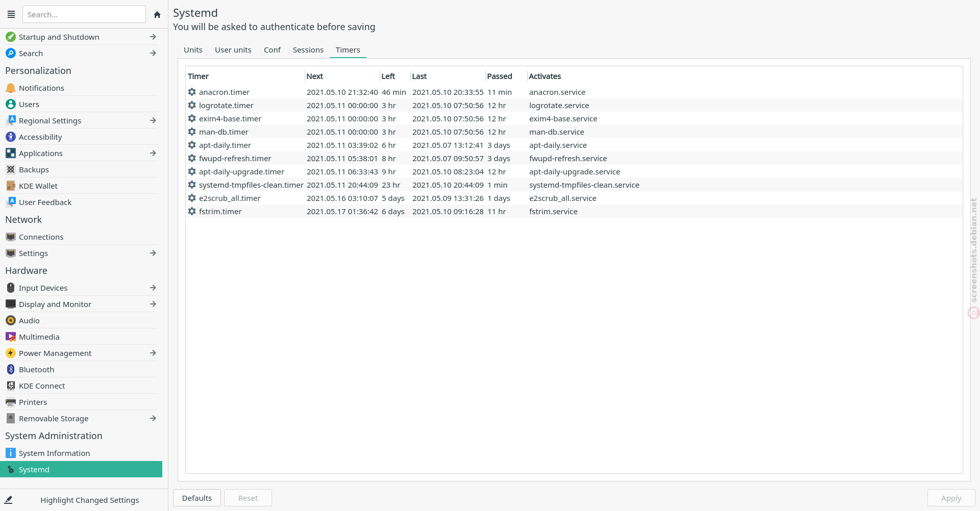The image size is (980, 511).
Task: Select the apt-daily-upgrade.timer row
Action: coord(574,171)
